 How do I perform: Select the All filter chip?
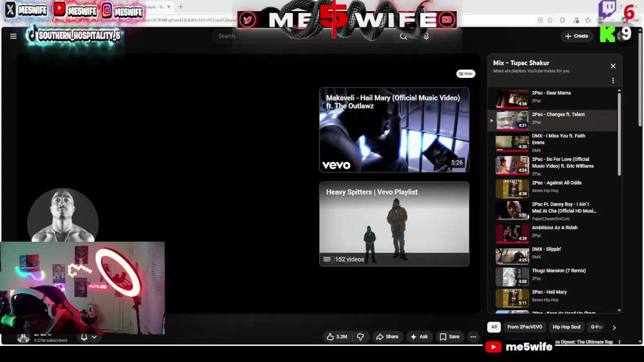point(494,327)
